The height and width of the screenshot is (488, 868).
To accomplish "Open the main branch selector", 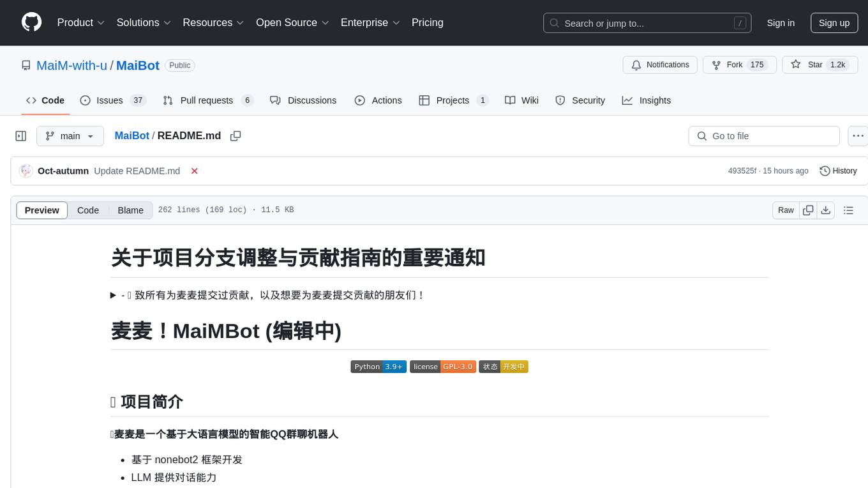I will pos(70,136).
